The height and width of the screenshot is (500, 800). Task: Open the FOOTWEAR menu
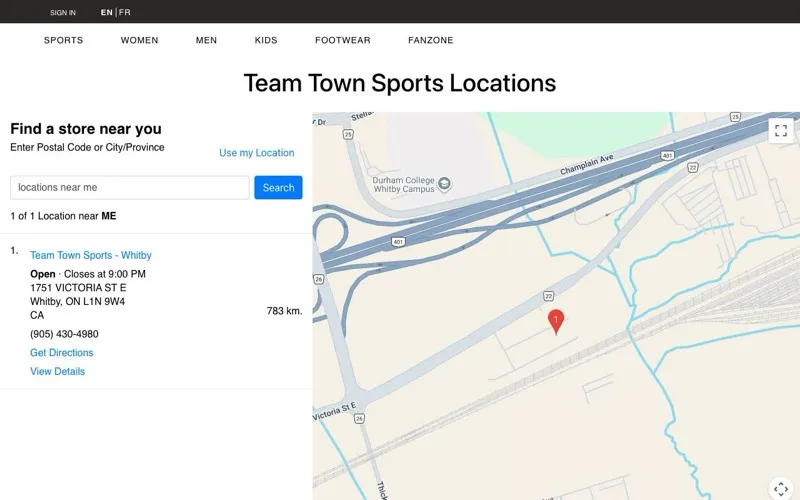[343, 40]
